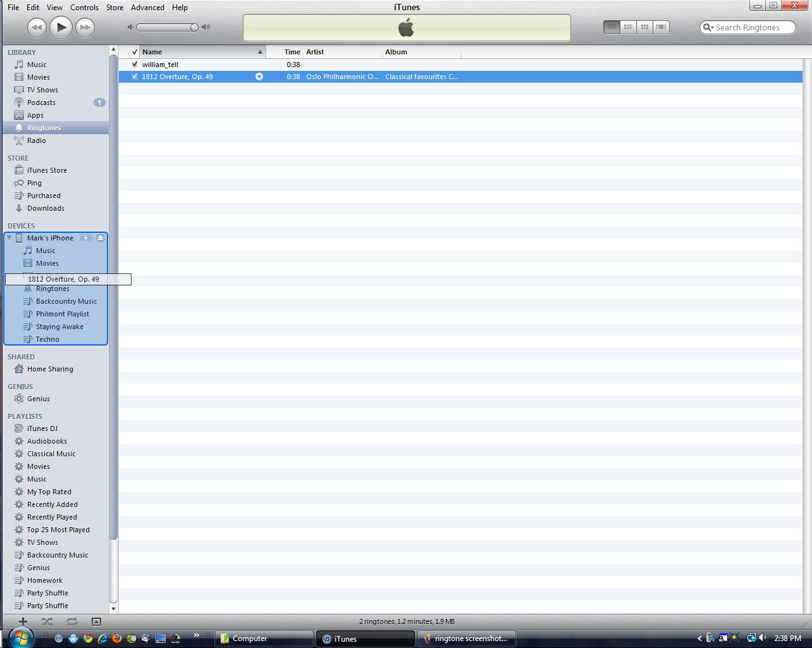The image size is (812, 648).
Task: Open Techno playlist on Mark's iPhone
Action: (x=47, y=339)
